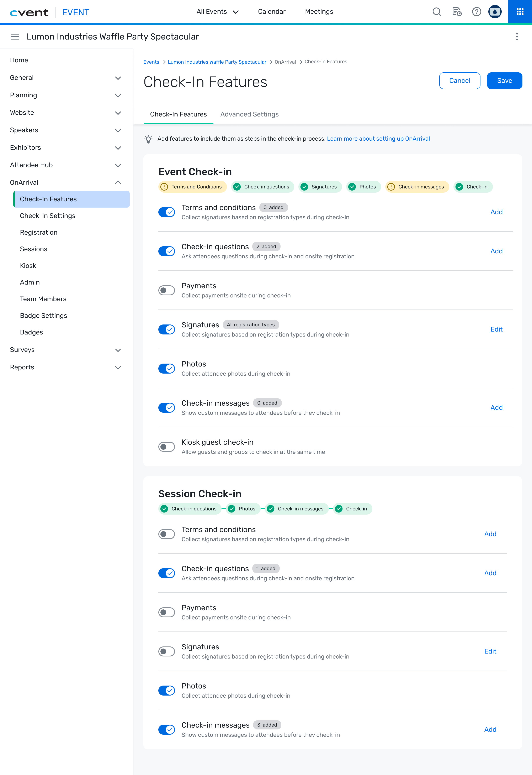Open the app switcher grid icon
The height and width of the screenshot is (775, 532).
[x=520, y=12]
